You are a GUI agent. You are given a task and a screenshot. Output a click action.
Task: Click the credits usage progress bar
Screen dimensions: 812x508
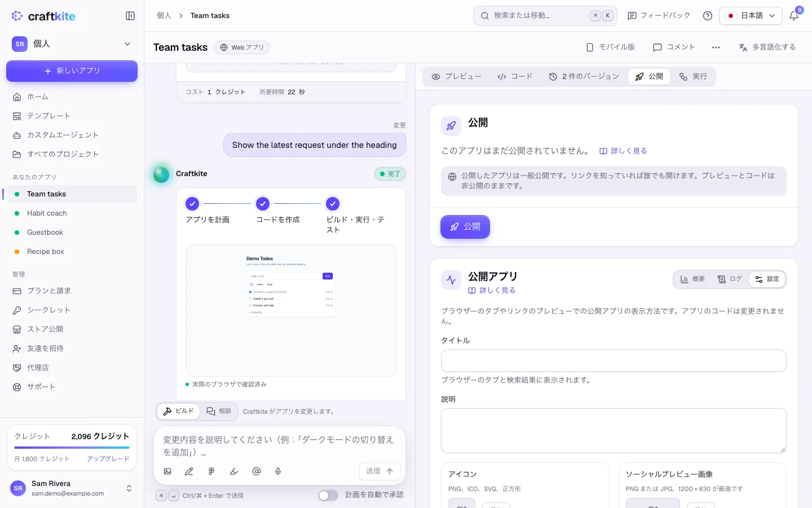(72, 448)
